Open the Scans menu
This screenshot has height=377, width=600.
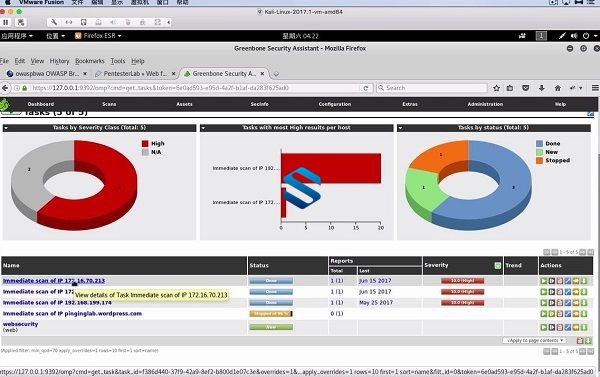[109, 104]
